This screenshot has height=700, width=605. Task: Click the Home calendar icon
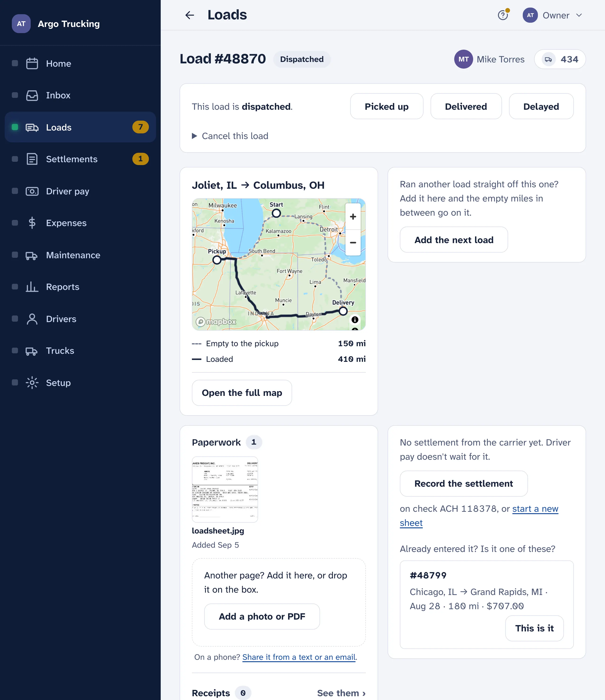[x=32, y=64]
